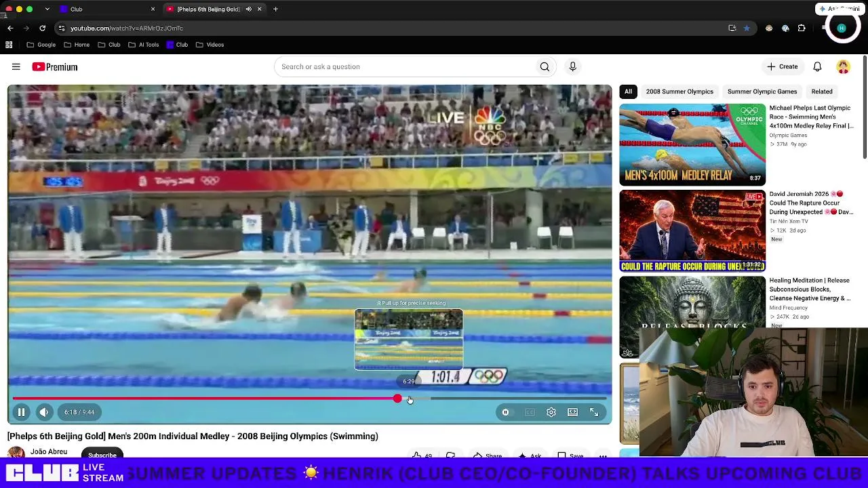Open the Healing Meditation Buddha thumbnail
This screenshot has height=488, width=868.
[x=692, y=317]
